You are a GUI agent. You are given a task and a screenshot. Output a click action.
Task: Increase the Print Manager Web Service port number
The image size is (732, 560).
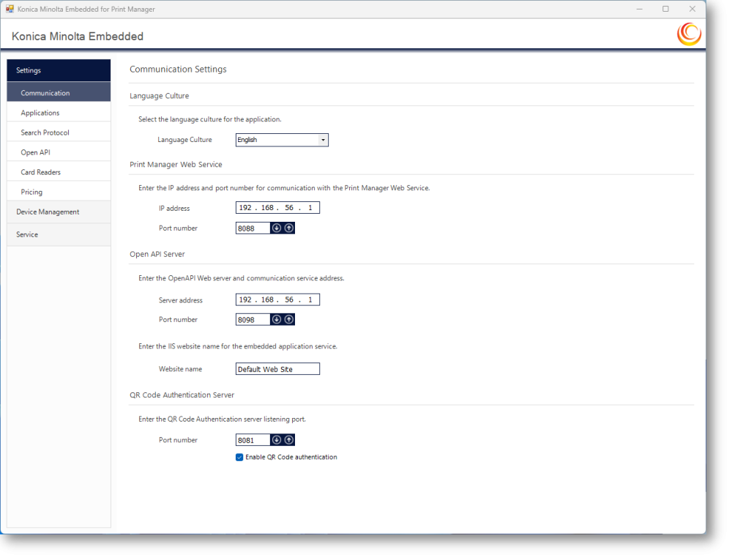(289, 228)
